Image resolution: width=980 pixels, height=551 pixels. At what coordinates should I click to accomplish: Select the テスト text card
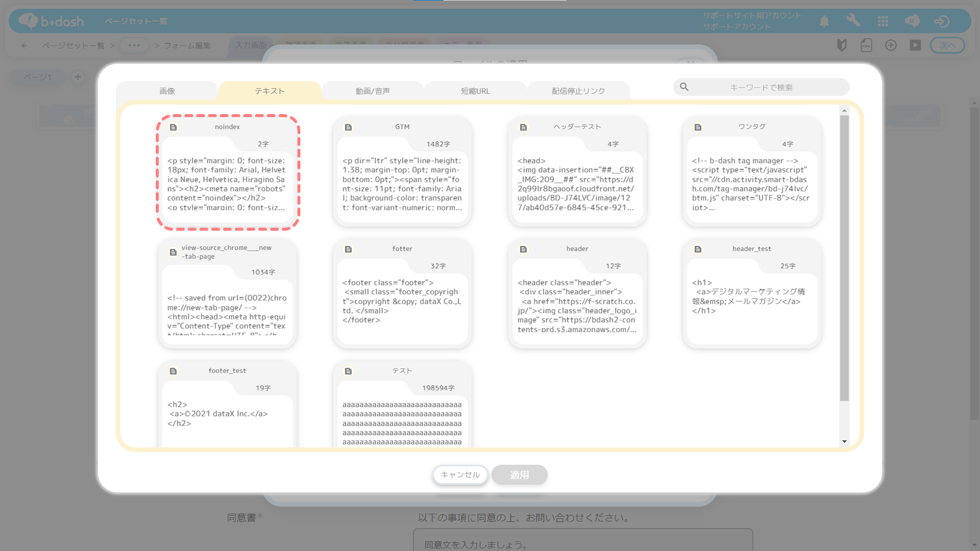(x=402, y=405)
